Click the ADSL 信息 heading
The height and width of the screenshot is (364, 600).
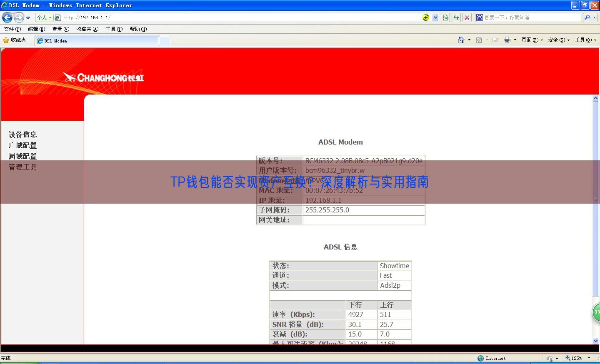tap(340, 247)
